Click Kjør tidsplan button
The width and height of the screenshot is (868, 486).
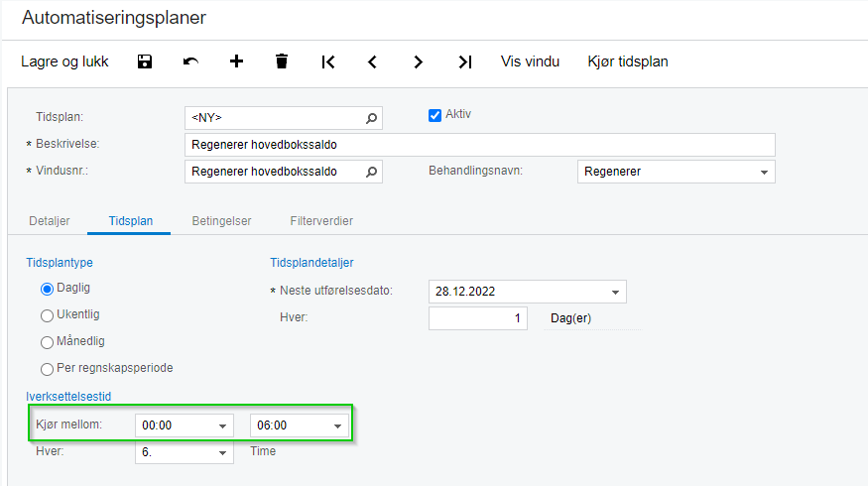coord(628,61)
